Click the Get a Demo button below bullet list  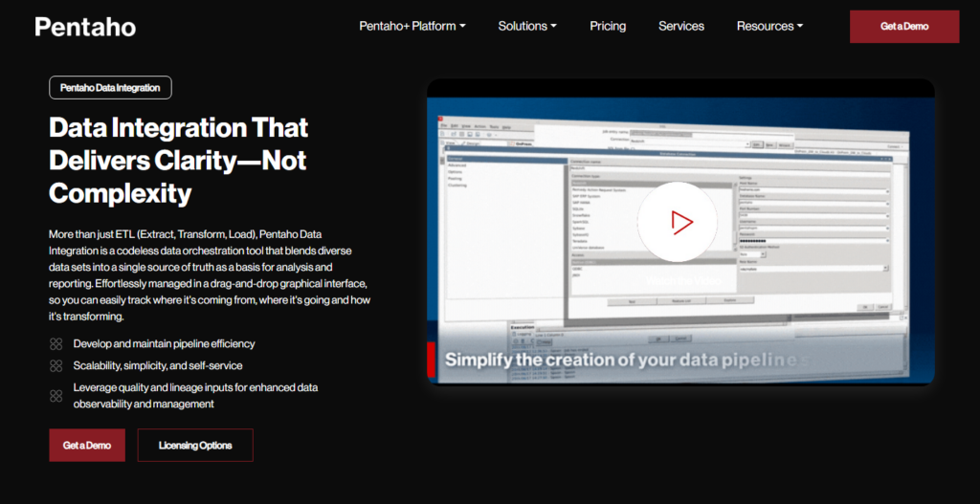[x=87, y=446]
